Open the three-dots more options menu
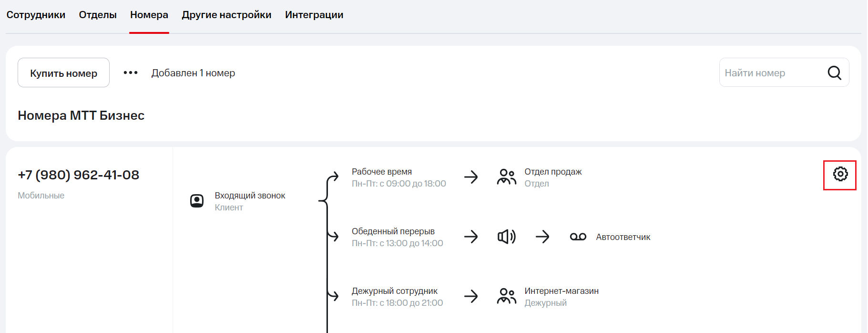Image resolution: width=868 pixels, height=333 pixels. pyautogui.click(x=131, y=73)
